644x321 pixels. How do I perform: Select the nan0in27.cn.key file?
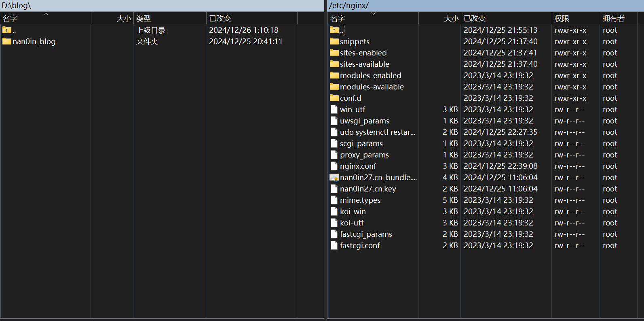(x=368, y=189)
